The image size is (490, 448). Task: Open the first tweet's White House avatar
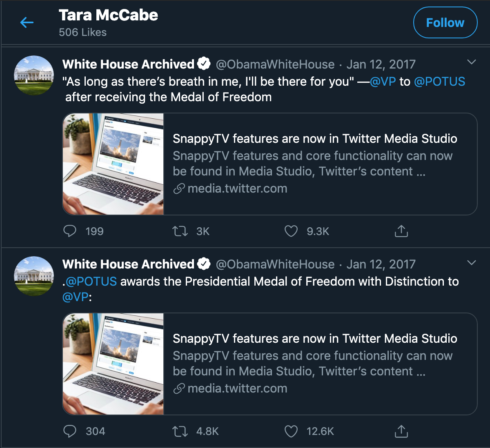pos(34,75)
